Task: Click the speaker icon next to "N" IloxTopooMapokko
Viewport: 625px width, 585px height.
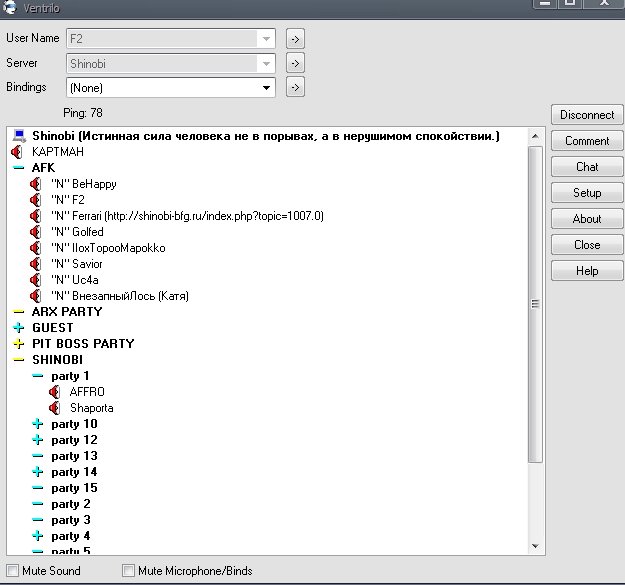Action: click(35, 248)
